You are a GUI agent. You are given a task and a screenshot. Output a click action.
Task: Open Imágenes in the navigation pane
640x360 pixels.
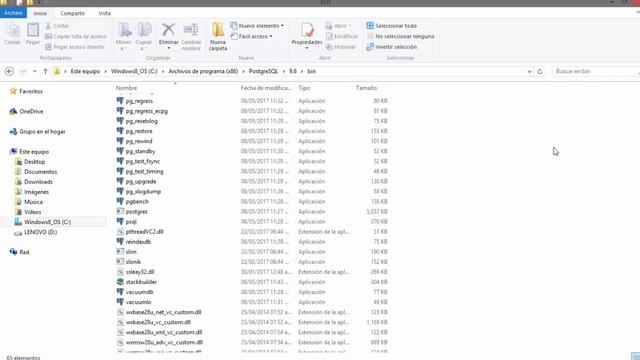click(x=36, y=192)
